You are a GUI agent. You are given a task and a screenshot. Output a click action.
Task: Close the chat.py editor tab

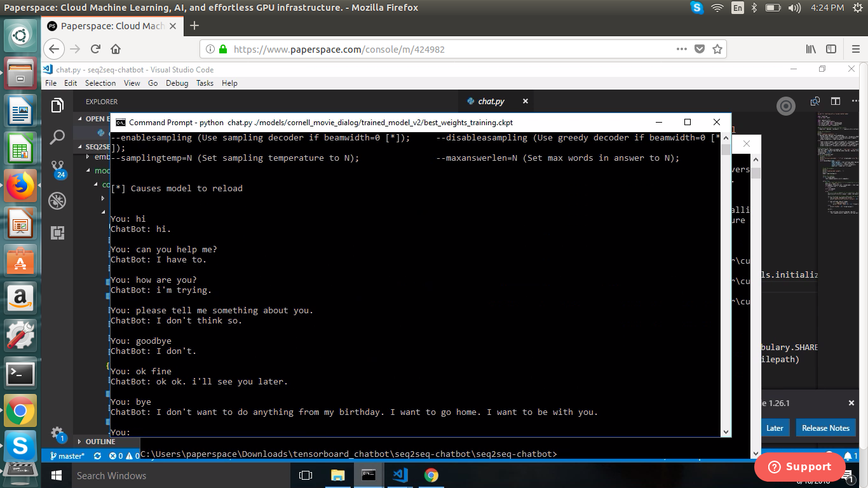point(526,101)
